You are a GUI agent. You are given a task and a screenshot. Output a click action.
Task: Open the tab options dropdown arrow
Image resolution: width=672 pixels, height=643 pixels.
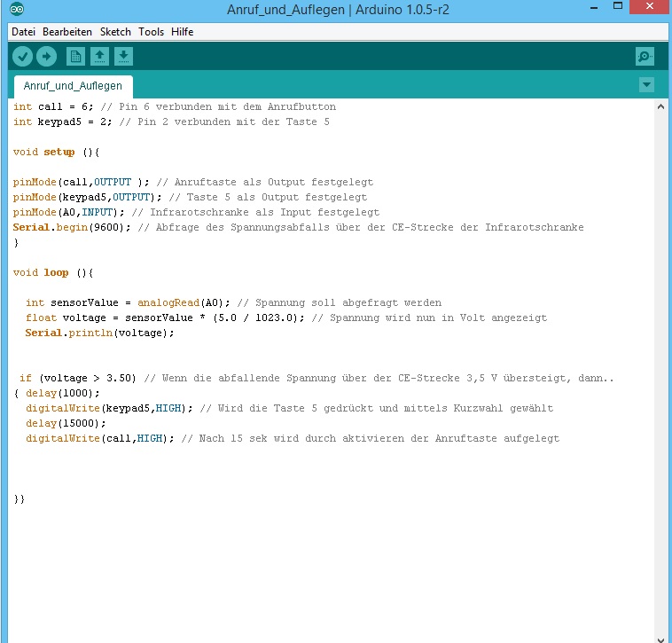[646, 85]
